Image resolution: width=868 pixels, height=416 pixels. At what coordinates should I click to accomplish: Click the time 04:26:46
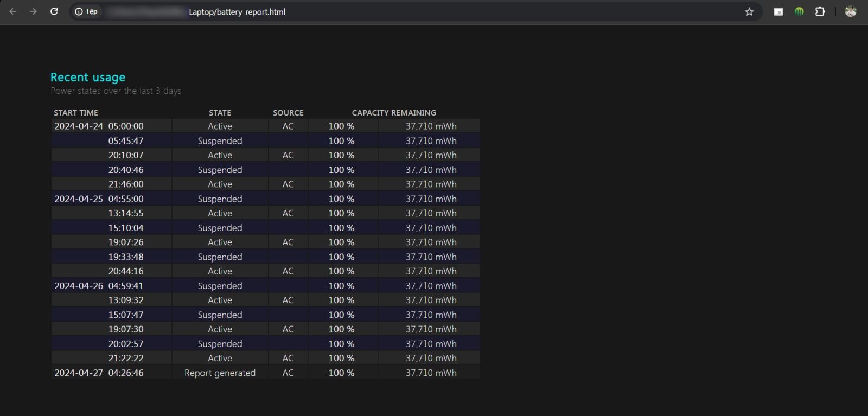[126, 373]
